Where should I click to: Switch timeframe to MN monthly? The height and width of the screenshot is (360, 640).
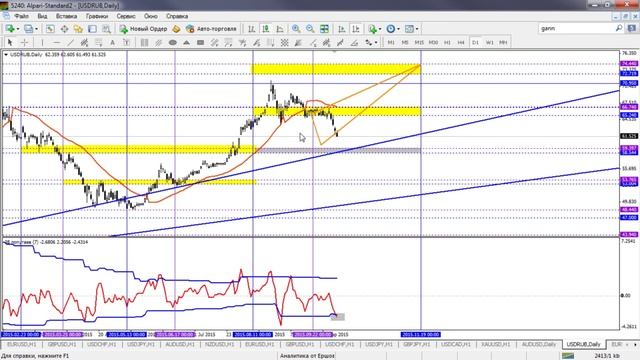pos(503,42)
